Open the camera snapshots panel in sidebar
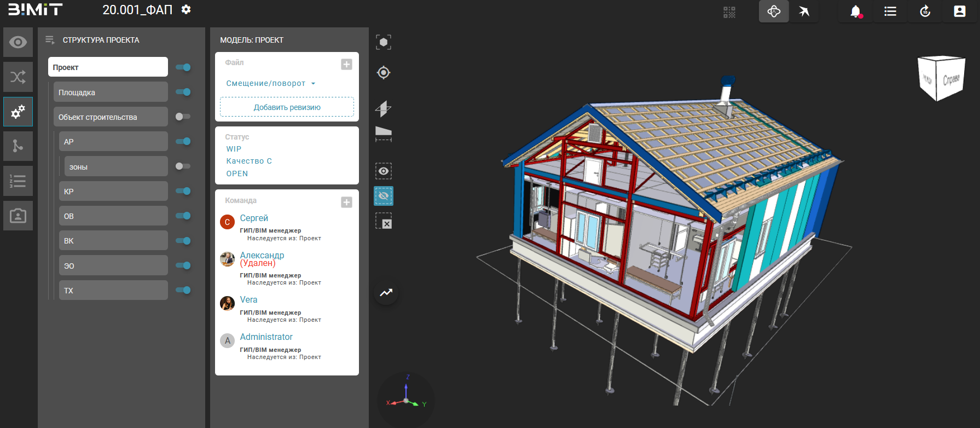The image size is (980, 428). click(18, 216)
